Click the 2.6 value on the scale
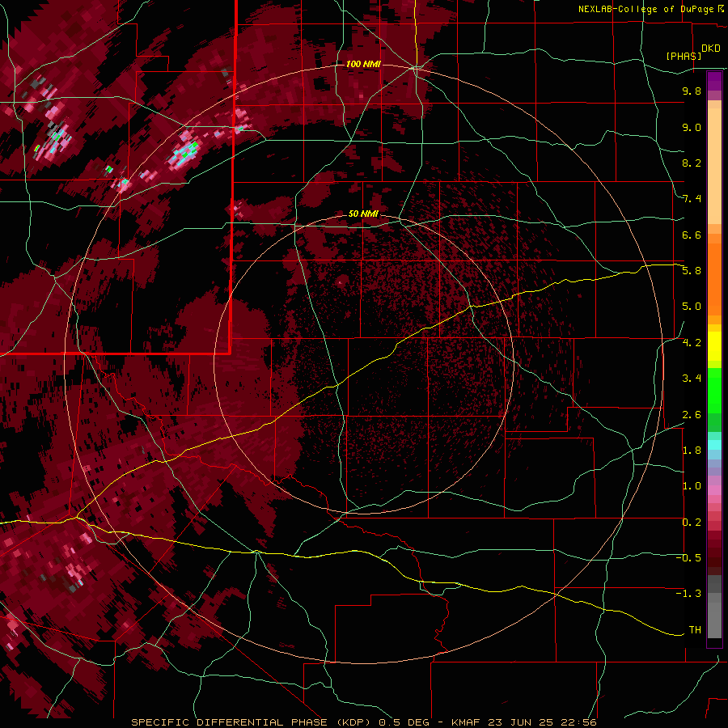728x728 pixels. (x=692, y=414)
